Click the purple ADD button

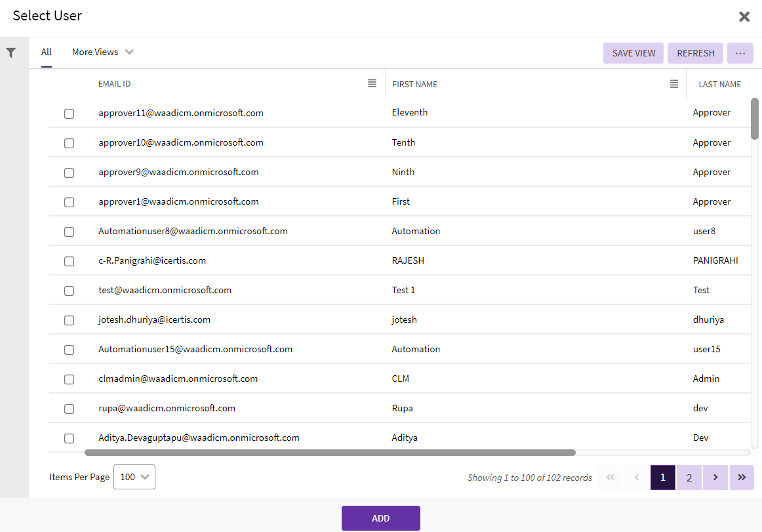point(380,518)
